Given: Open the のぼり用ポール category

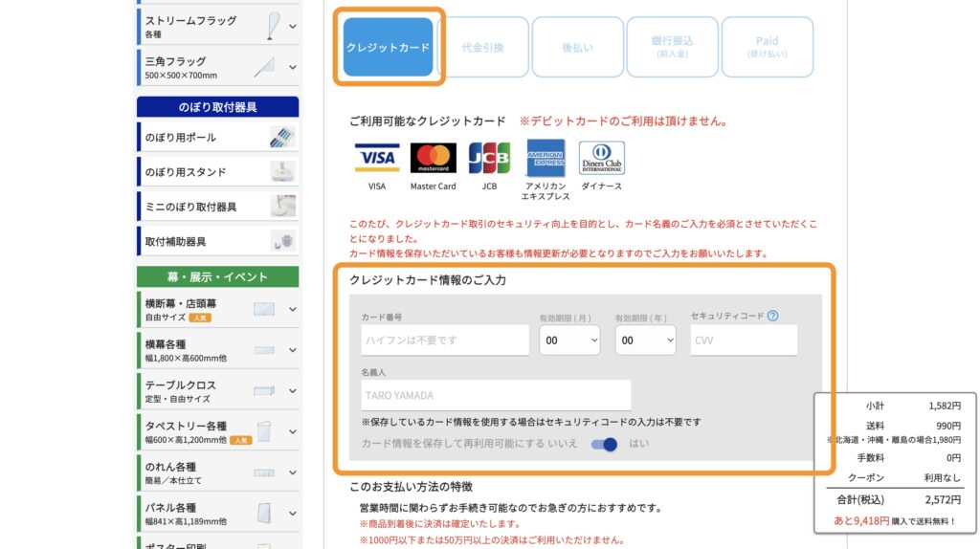Looking at the screenshot, I should point(217,137).
